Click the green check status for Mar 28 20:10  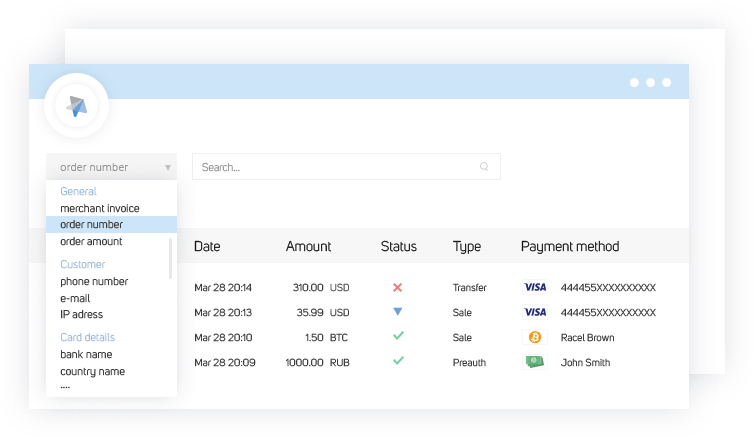(398, 336)
